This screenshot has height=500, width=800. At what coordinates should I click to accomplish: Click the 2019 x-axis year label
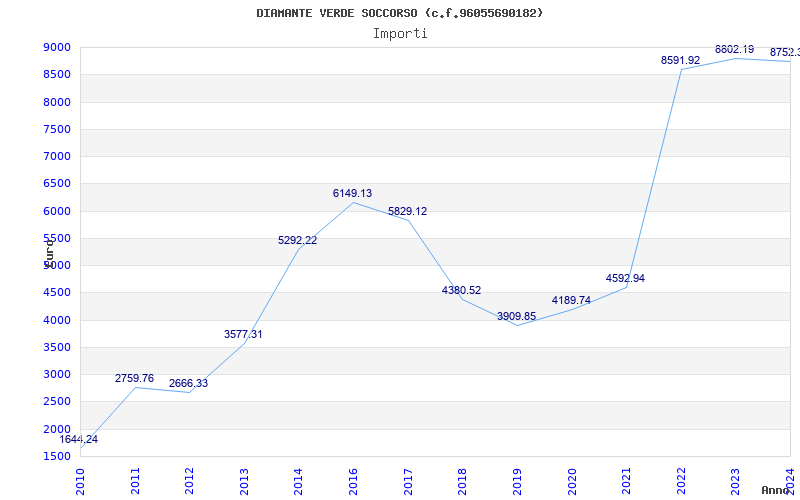(x=517, y=482)
